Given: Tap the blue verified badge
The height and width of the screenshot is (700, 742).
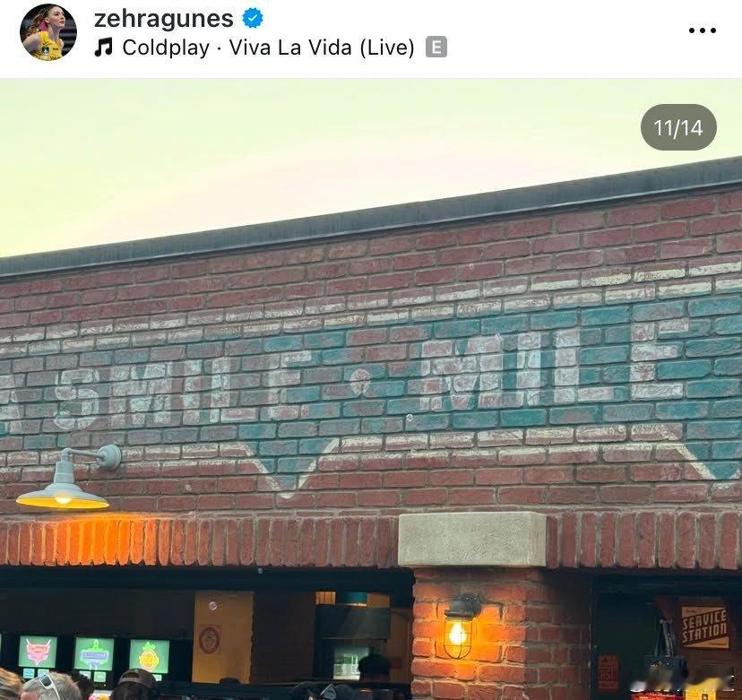Looking at the screenshot, I should [x=253, y=19].
